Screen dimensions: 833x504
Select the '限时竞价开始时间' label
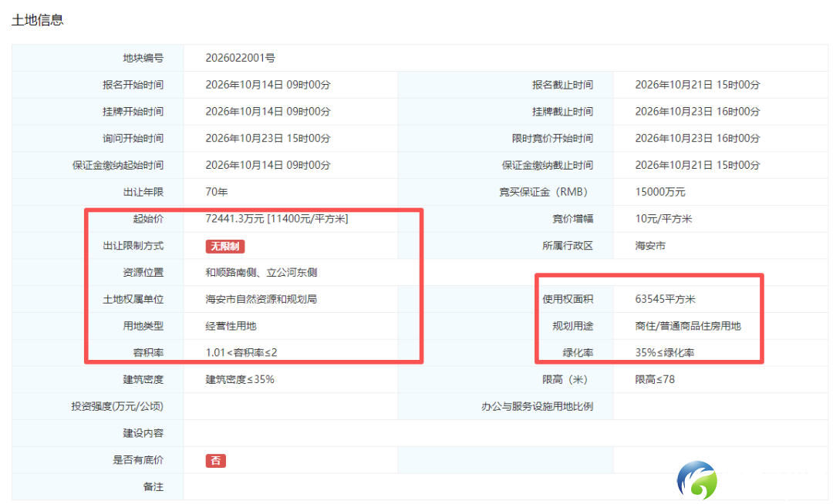coord(552,139)
